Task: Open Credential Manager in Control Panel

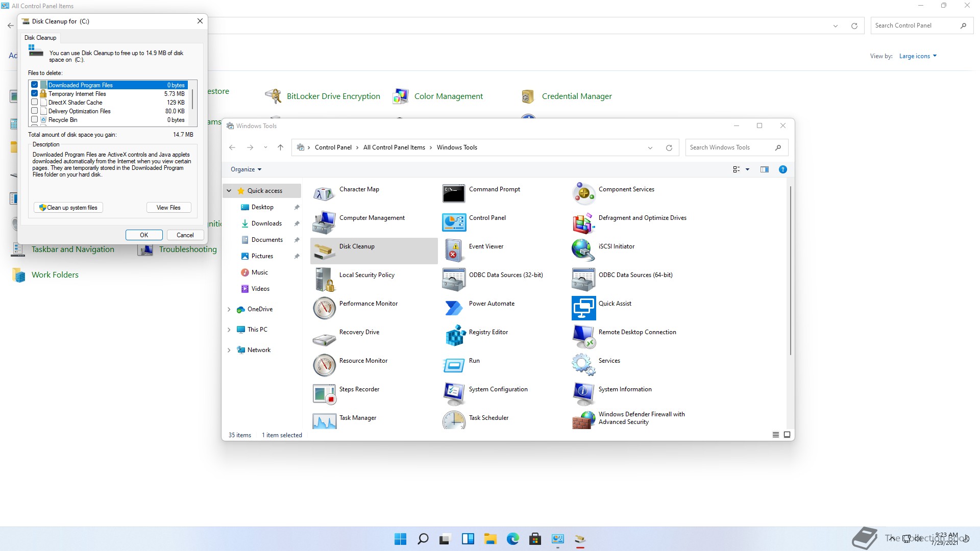Action: (x=577, y=96)
